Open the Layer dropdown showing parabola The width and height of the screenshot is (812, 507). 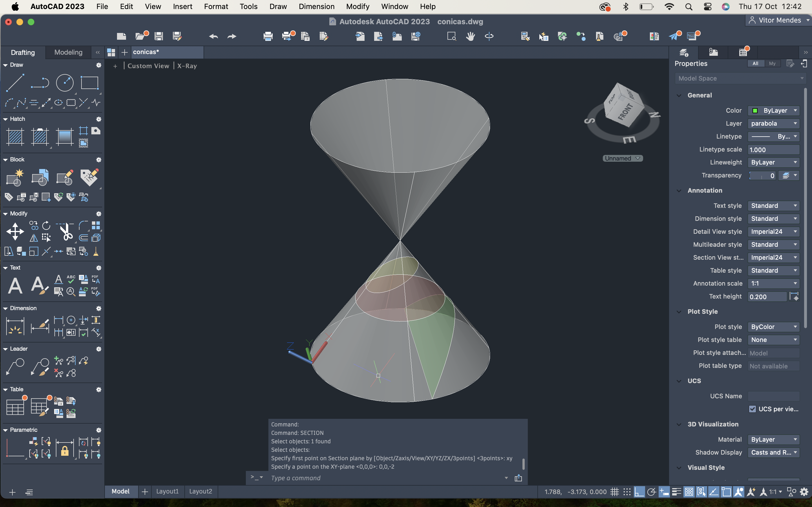(x=773, y=123)
